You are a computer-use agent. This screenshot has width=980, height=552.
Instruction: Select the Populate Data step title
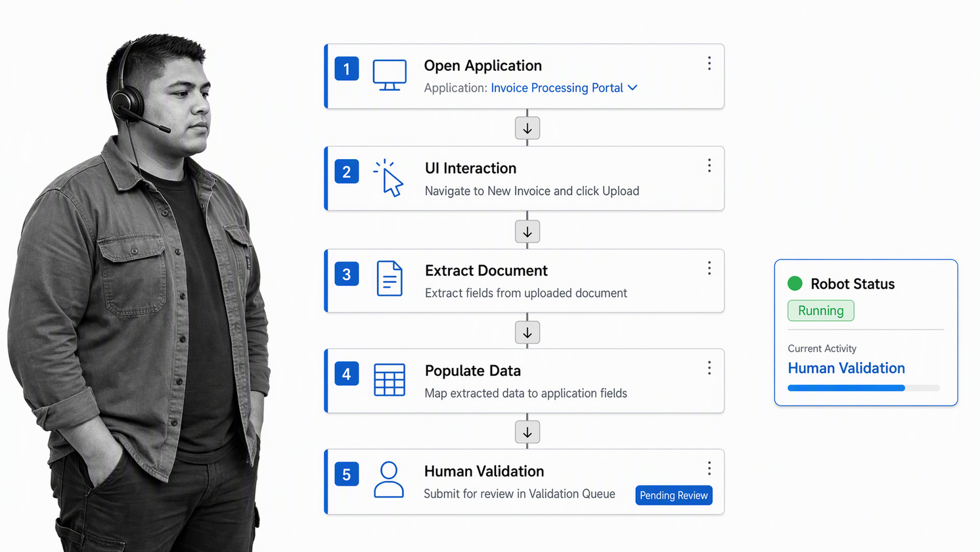coord(473,371)
